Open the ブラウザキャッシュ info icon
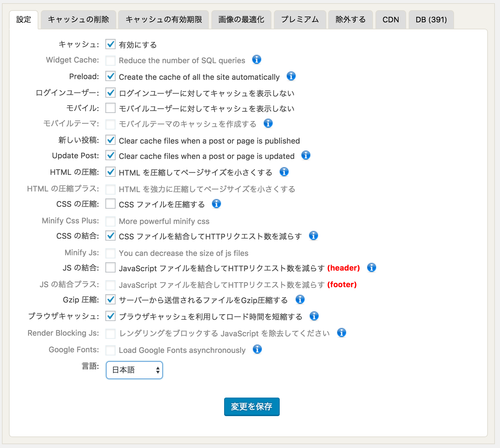Viewport: 500px width, 448px height. point(314,316)
